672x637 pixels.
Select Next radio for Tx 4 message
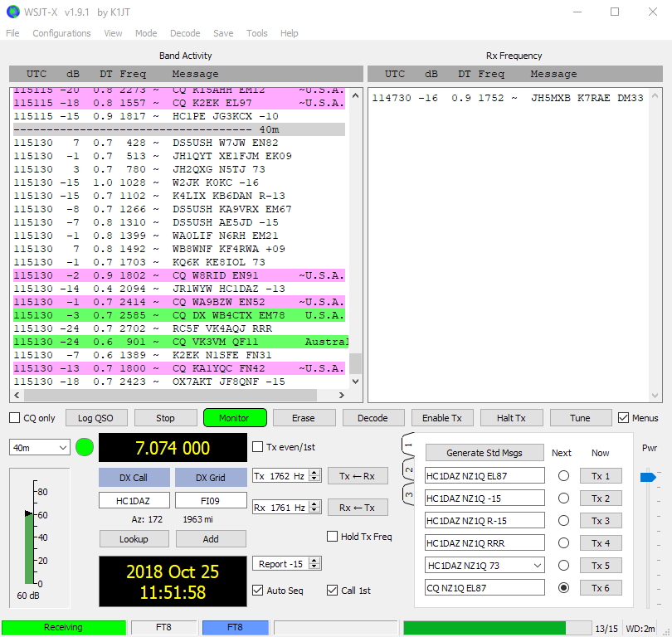tap(563, 543)
